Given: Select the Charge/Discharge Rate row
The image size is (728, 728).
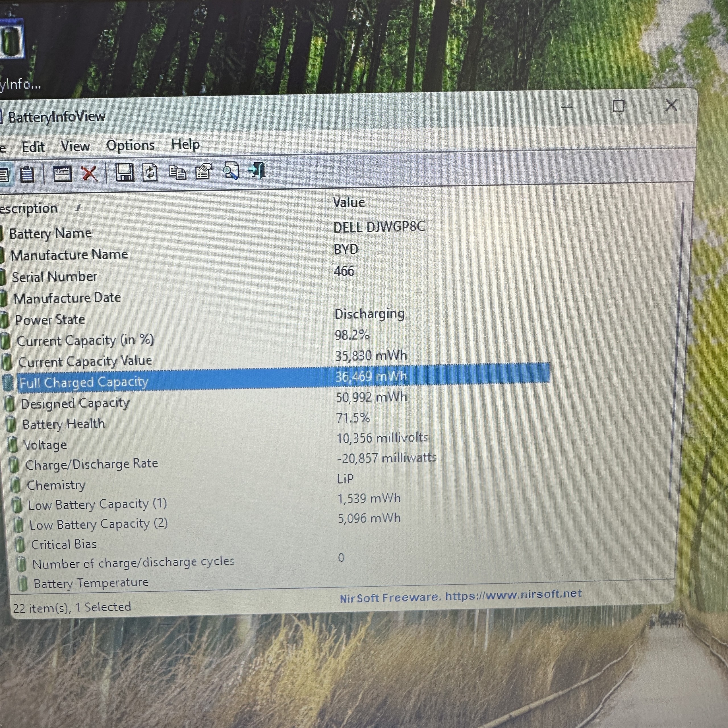Looking at the screenshot, I should (92, 464).
